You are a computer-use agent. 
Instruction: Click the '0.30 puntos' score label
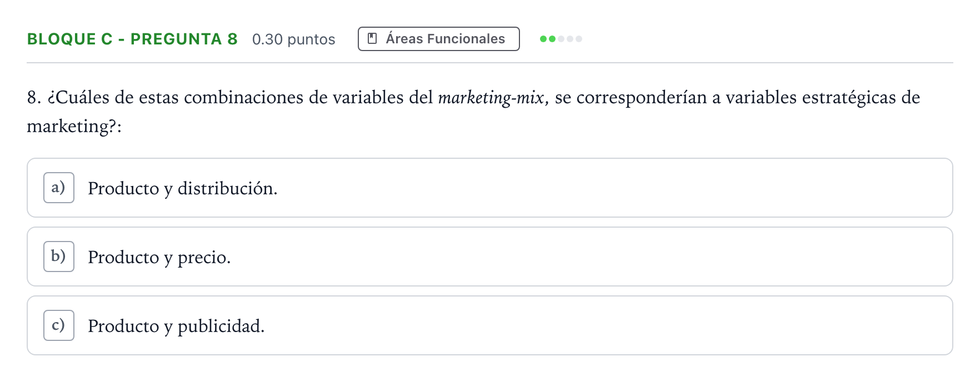(294, 39)
